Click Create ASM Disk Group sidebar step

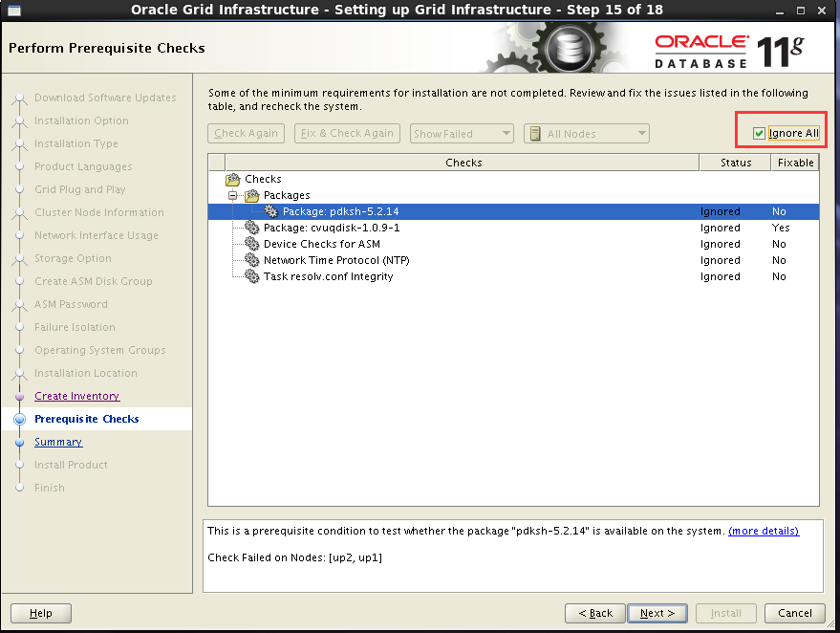(94, 281)
